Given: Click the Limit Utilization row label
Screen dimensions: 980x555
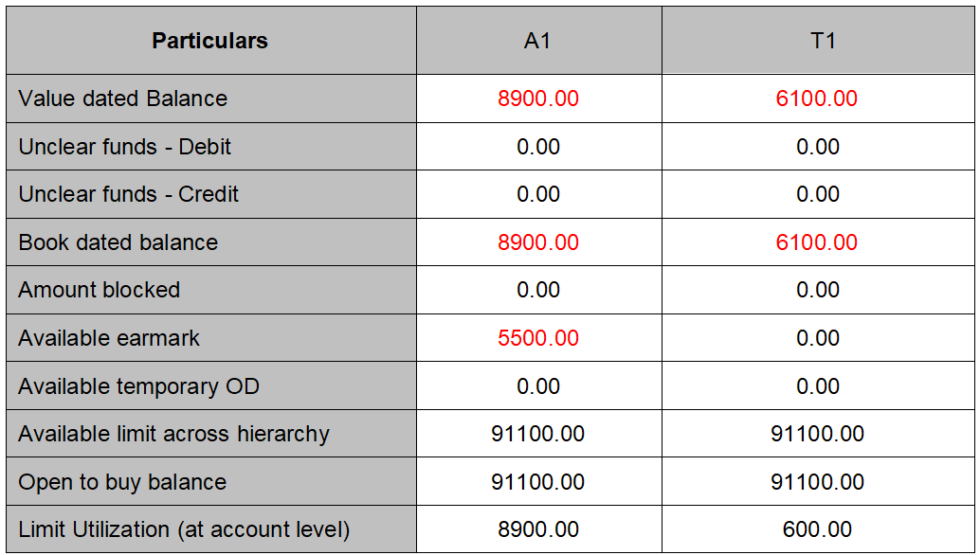Looking at the screenshot, I should [x=184, y=529].
